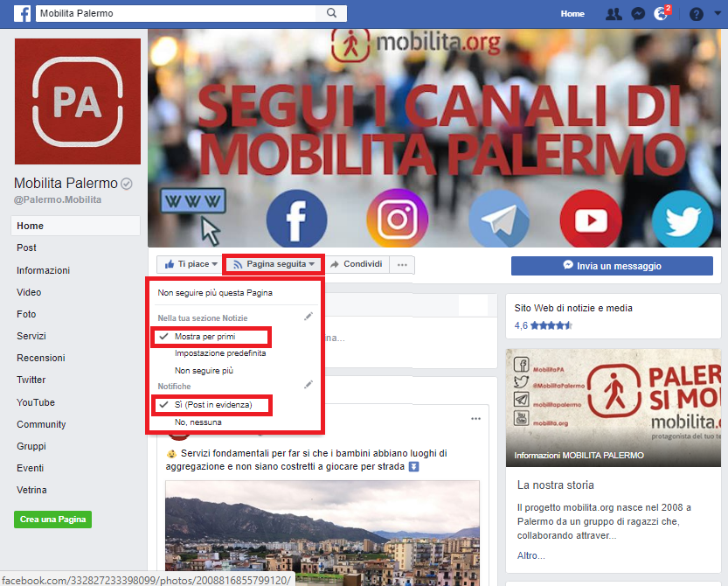Click the green Crea una Pagina button

click(53, 519)
